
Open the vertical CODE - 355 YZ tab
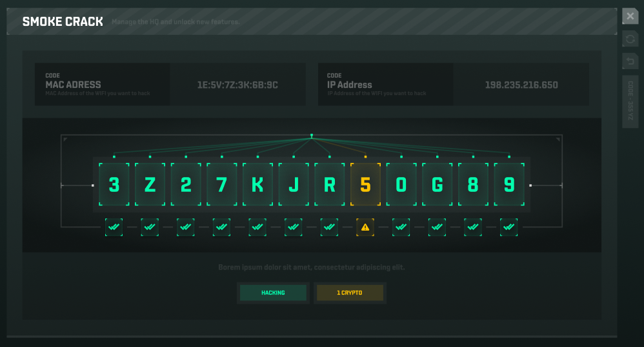(x=630, y=101)
